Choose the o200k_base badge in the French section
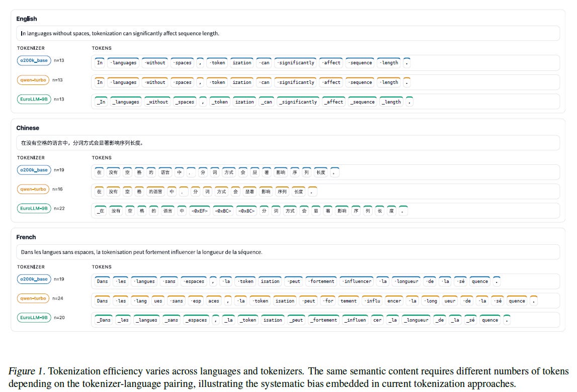 34,279
